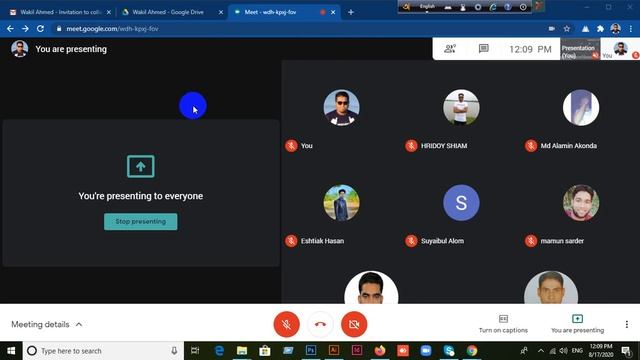Click the muted mic icon beside Md Alamin Akonda
The height and width of the screenshot is (360, 640).
point(531,146)
